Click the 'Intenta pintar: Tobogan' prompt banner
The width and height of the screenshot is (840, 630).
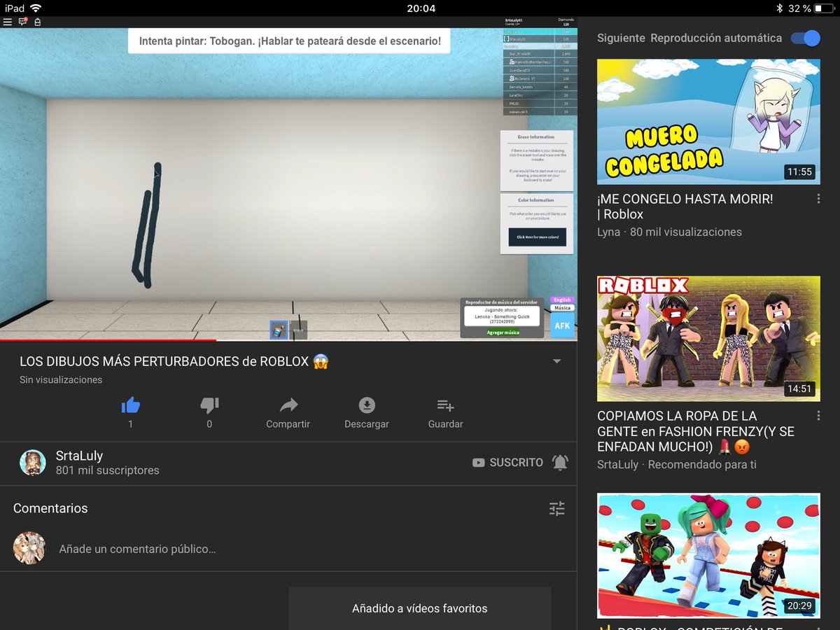point(289,41)
